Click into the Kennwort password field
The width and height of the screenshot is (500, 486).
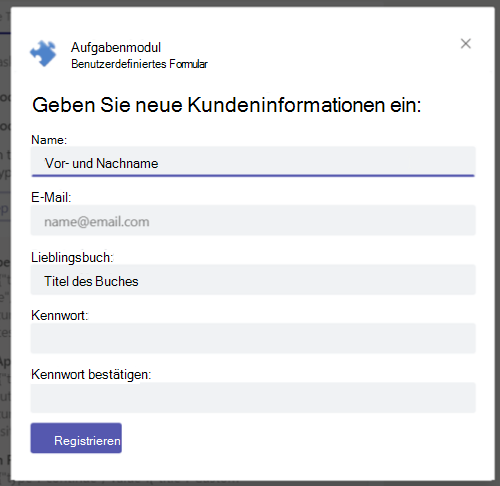coord(253,338)
